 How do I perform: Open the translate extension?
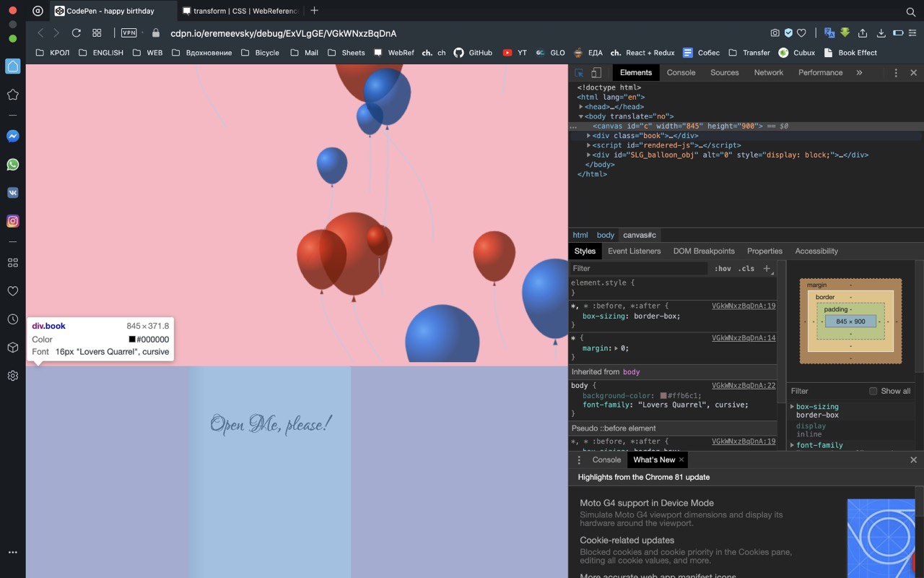[x=829, y=33]
